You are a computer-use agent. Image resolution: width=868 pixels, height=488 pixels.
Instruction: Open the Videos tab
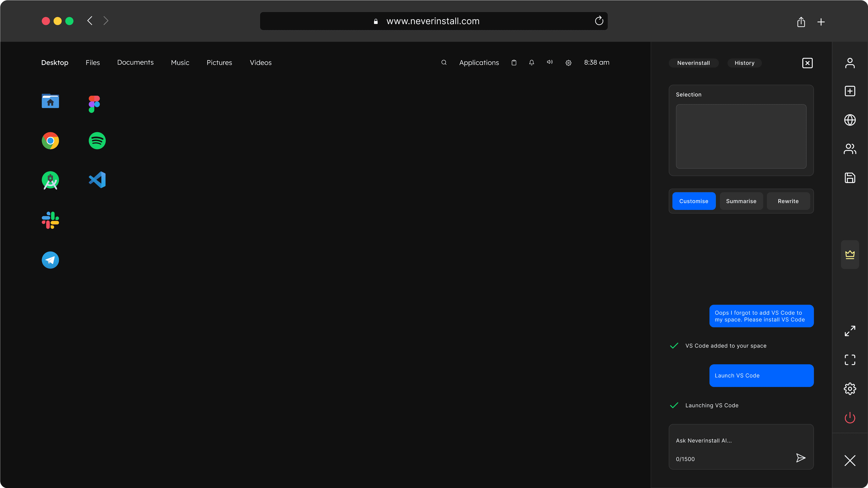pyautogui.click(x=260, y=63)
